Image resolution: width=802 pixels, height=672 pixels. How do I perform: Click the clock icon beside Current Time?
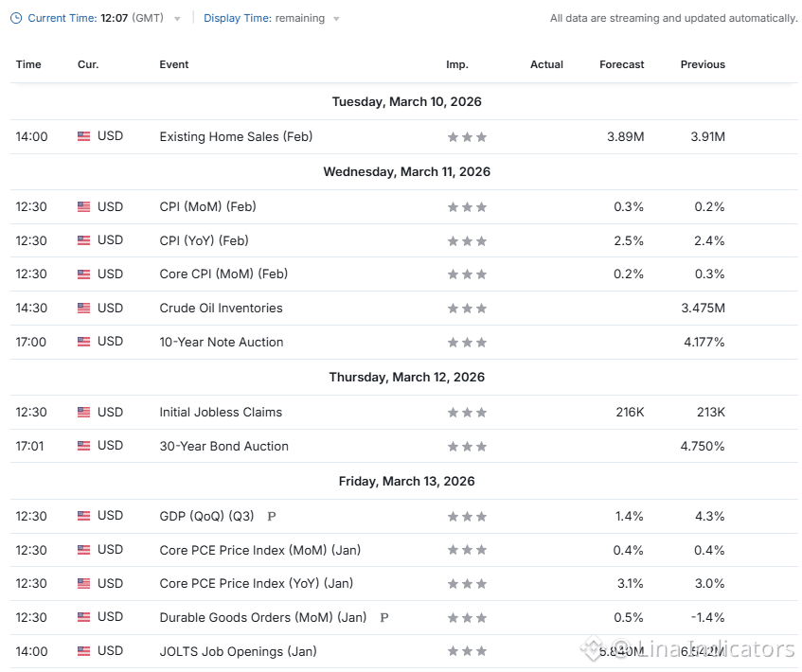pyautogui.click(x=16, y=18)
